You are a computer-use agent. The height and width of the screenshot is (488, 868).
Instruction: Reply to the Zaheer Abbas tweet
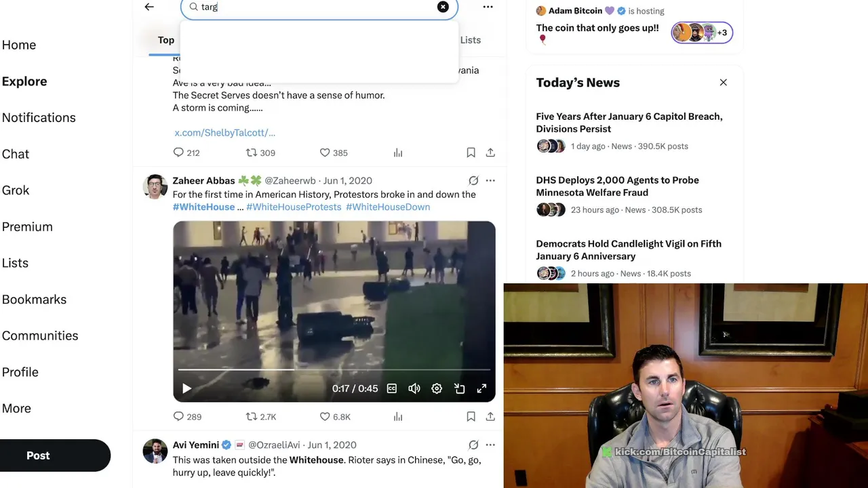point(187,417)
